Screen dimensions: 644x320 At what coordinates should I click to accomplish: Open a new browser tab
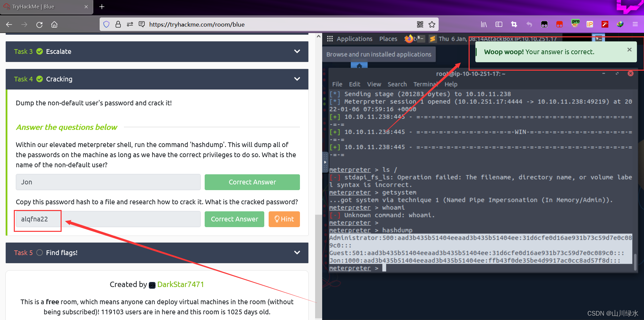[x=102, y=7]
